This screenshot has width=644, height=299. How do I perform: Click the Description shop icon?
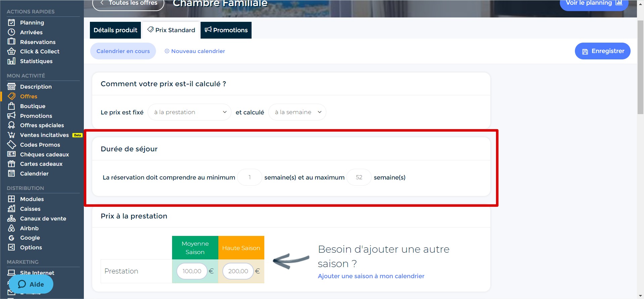click(11, 87)
